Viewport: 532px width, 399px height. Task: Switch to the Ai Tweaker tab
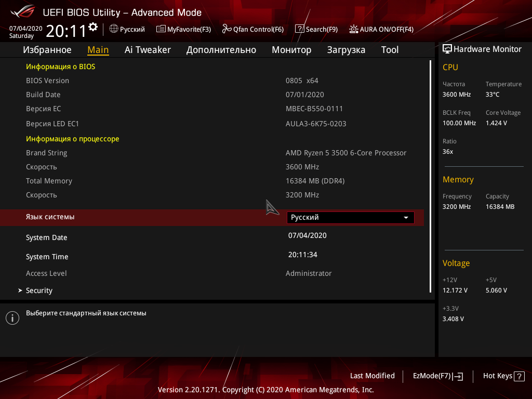(x=148, y=50)
